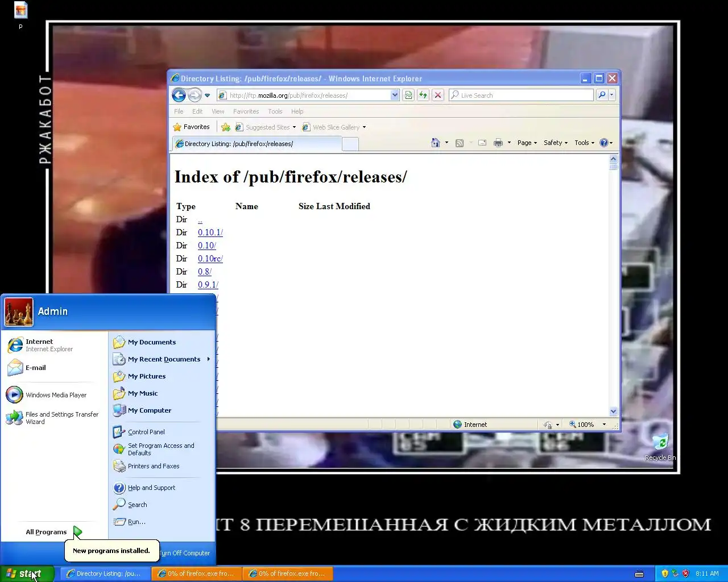Open the parent directory '..' link
Viewport: 728px width, 582px height.
(200, 219)
